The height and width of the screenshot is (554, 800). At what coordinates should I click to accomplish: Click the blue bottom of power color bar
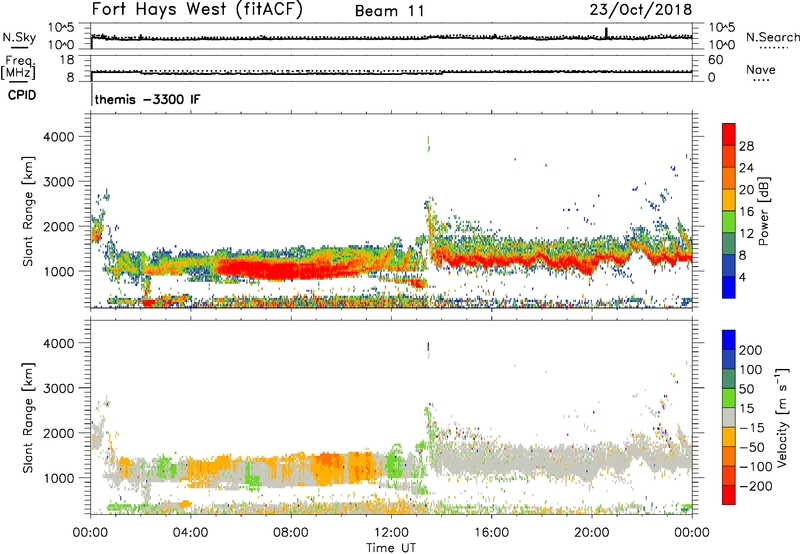729,287
